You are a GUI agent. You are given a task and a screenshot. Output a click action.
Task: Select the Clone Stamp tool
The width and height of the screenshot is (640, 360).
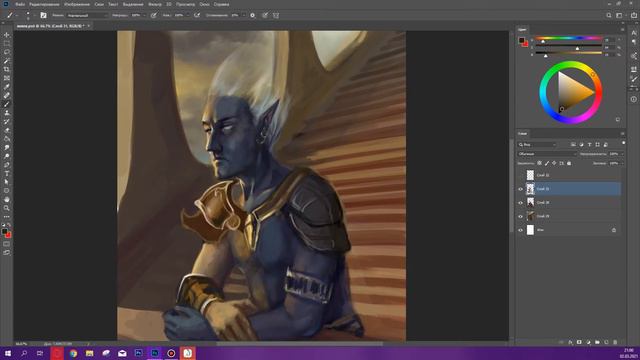click(x=7, y=113)
